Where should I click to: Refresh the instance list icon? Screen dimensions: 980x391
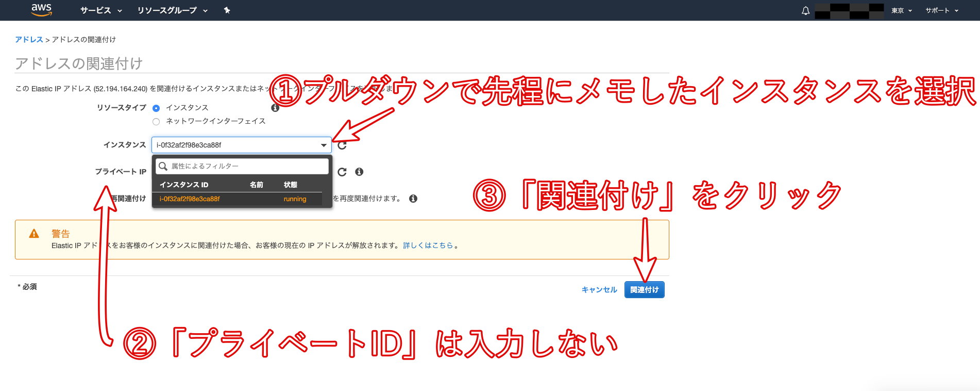(342, 145)
